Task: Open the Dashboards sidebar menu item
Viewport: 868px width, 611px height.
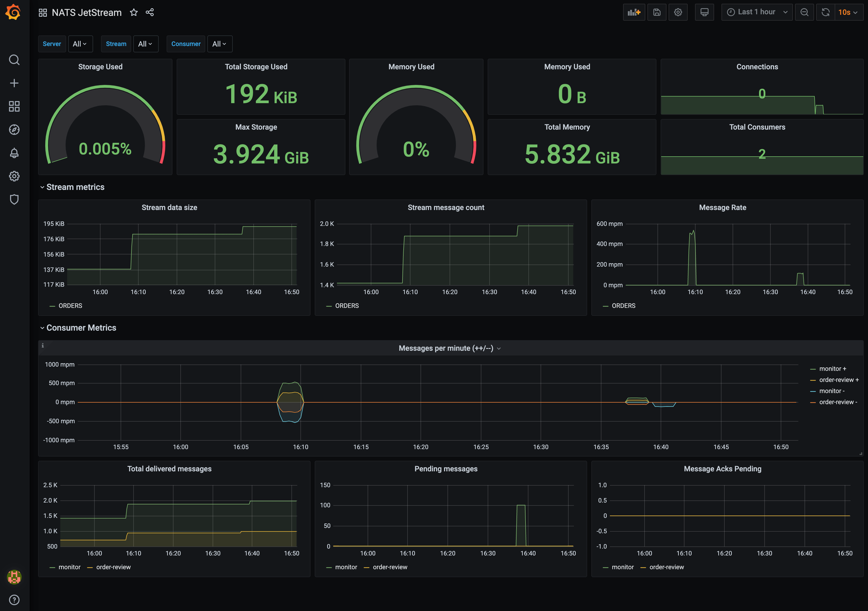Action: click(14, 106)
